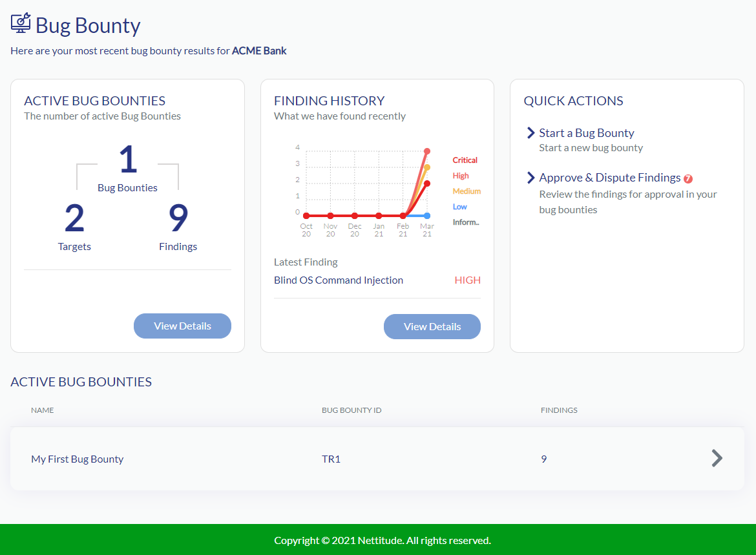Select the My First Bug Bounty name

[x=77, y=459]
